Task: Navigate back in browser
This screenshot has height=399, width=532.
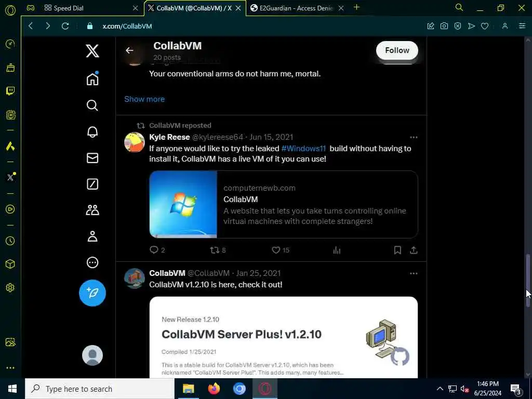Action: pyautogui.click(x=31, y=26)
